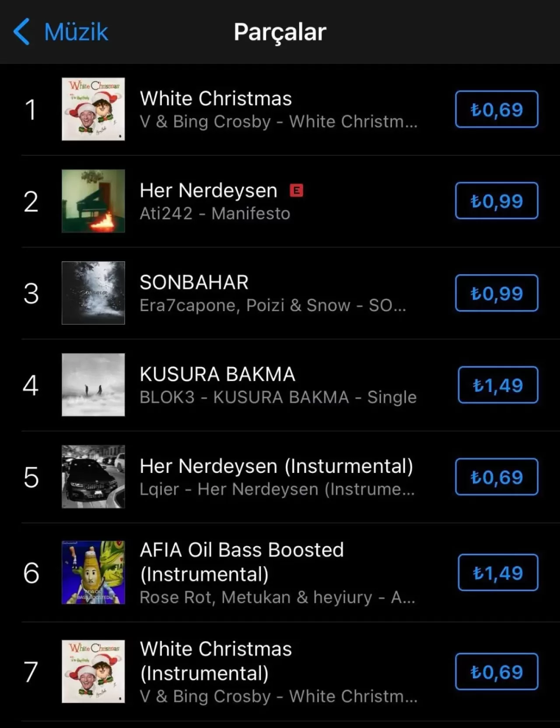
Task: Tap the Explicit badge next to Her Nerdeysen
Action: pyautogui.click(x=297, y=190)
